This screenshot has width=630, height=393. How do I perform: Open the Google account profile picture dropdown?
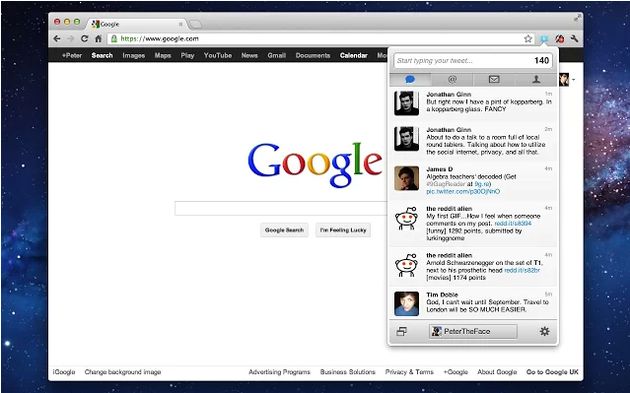pyautogui.click(x=567, y=80)
